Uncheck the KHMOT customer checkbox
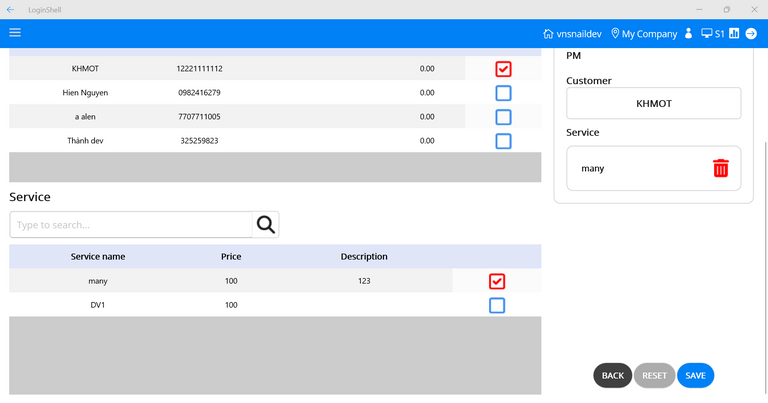This screenshot has height=403, width=768. coord(503,69)
